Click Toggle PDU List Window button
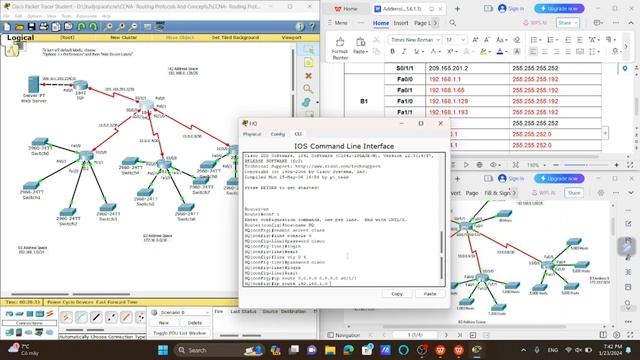 point(180,333)
